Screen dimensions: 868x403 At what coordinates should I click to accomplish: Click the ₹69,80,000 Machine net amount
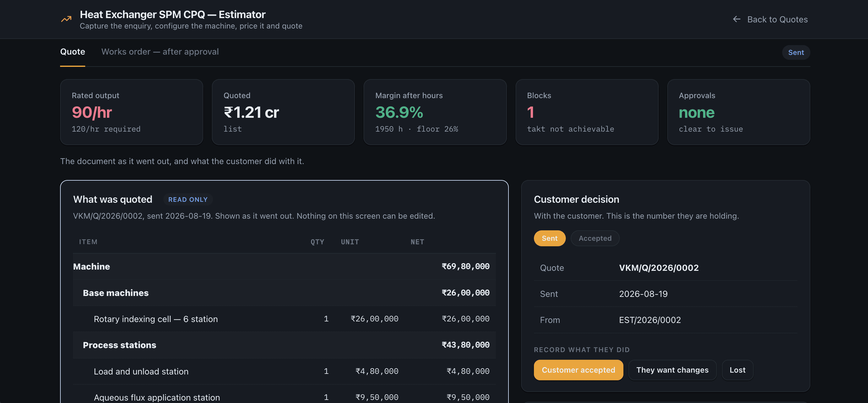(x=465, y=267)
